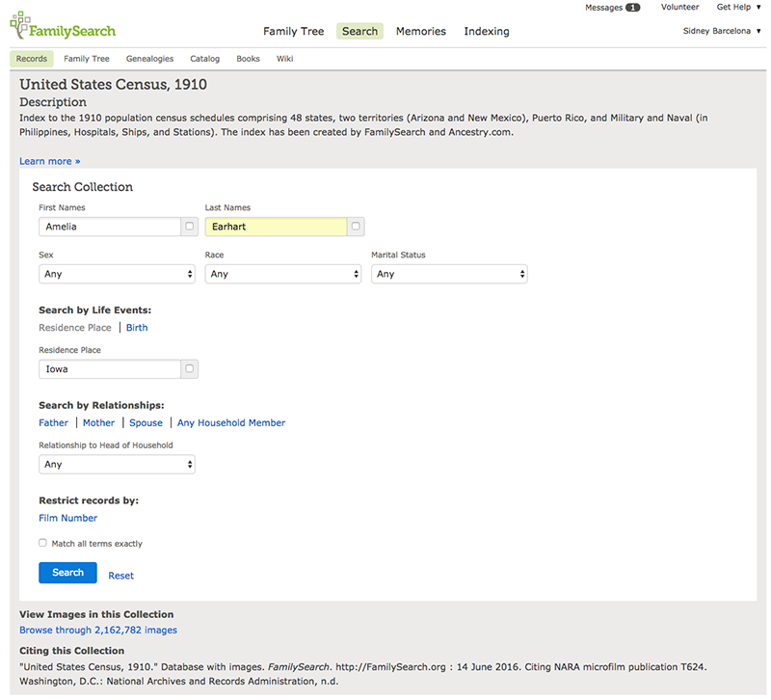Open the Get Help menu
The width and height of the screenshot is (771, 700).
coord(738,8)
